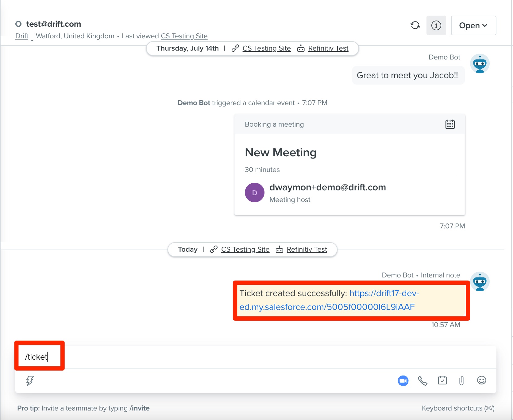Click the calendar icon in Booking a meeting card
Image resolution: width=513 pixels, height=420 pixels.
tap(450, 124)
